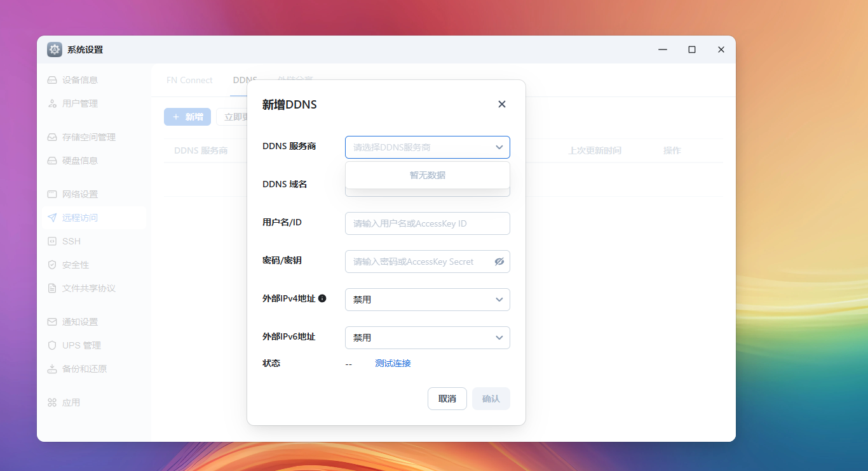The height and width of the screenshot is (471, 868).
Task: Expand the 外部IPv6地址 dropdown
Action: [428, 338]
